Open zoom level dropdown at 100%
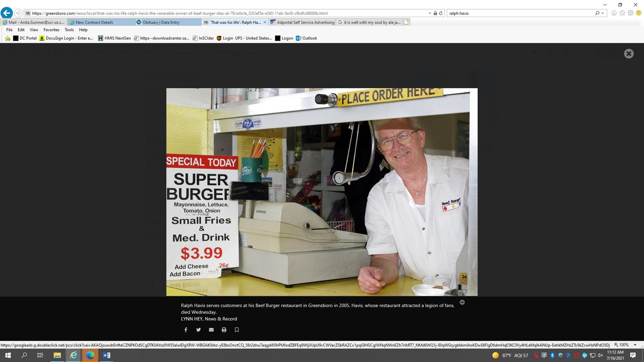Screen dimensions: 644x362 (635, 345)
